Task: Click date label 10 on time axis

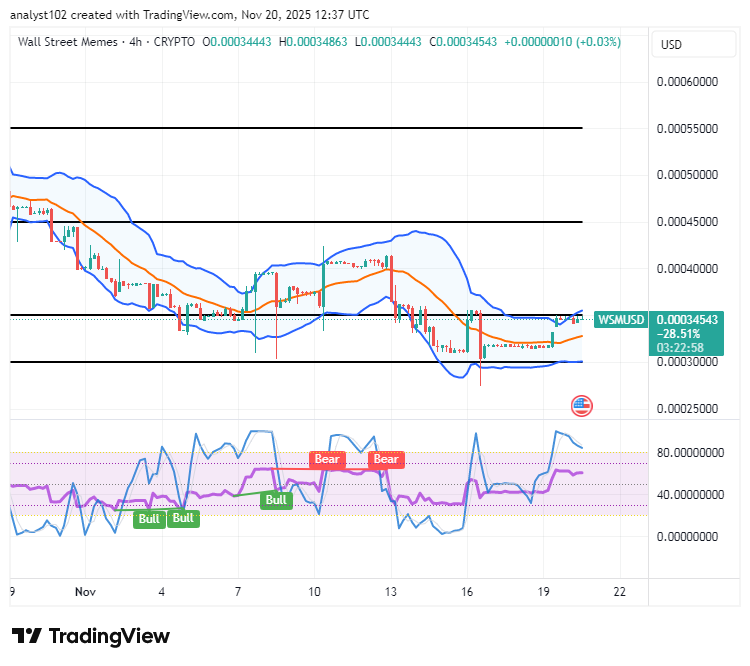Action: (x=314, y=592)
